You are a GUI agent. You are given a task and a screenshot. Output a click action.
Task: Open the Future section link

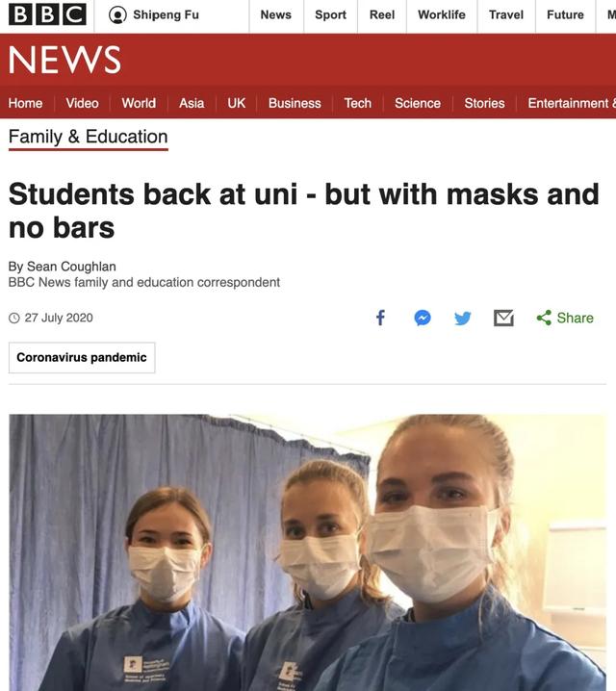coord(565,15)
